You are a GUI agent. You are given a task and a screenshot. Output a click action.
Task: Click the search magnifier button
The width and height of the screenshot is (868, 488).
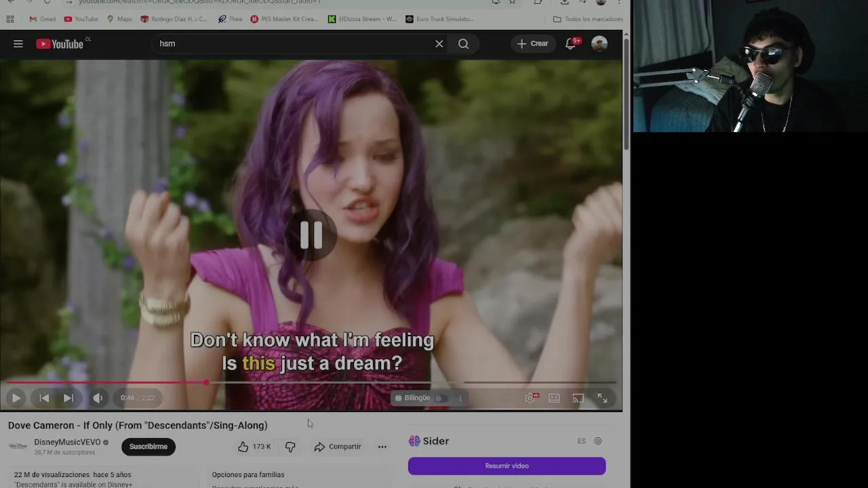pyautogui.click(x=463, y=44)
